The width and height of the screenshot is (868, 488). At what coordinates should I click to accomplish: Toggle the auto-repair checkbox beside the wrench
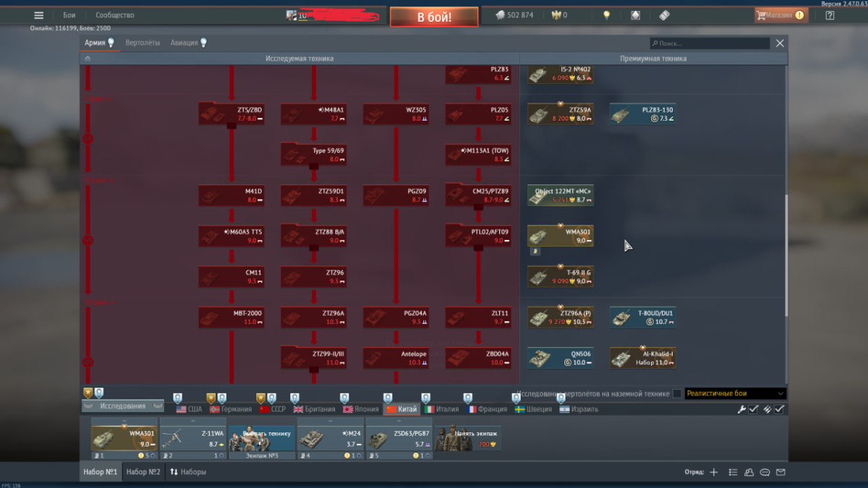[x=754, y=409]
